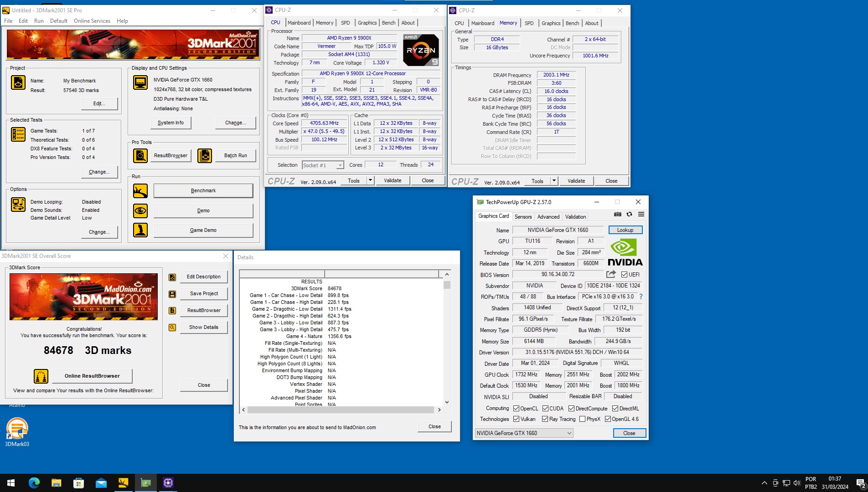Toggle the DirectCompute checkbox
This screenshot has width=868, height=492.
coord(572,409)
